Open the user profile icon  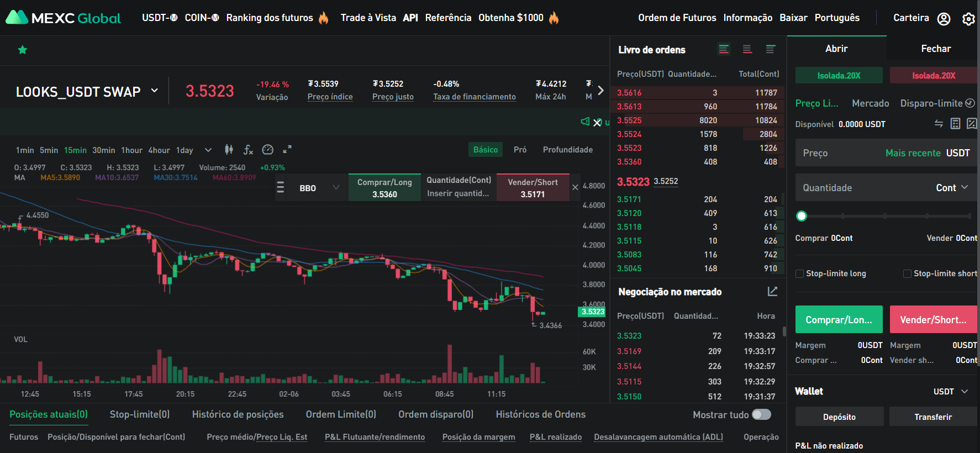coord(944,19)
